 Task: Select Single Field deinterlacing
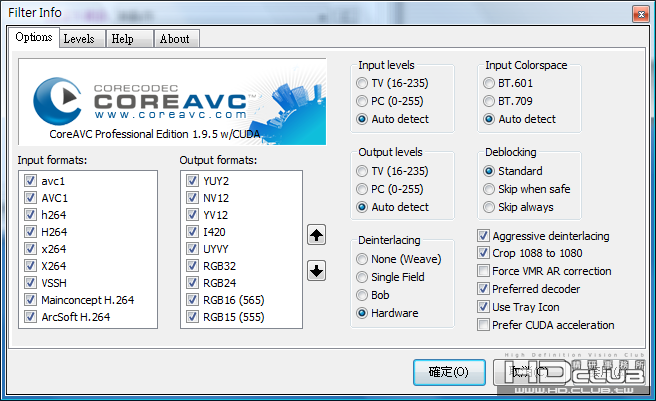click(362, 277)
